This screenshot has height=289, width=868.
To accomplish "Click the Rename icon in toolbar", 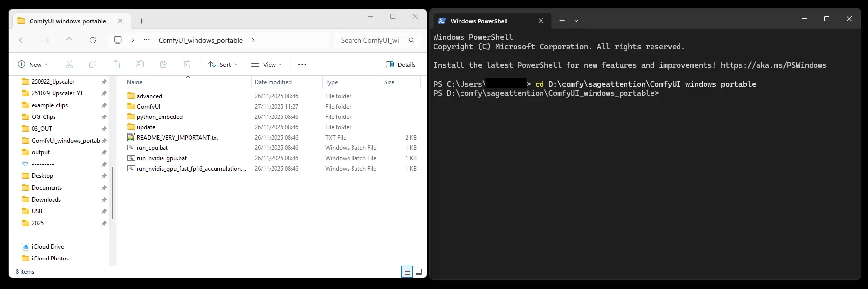I will (x=140, y=64).
